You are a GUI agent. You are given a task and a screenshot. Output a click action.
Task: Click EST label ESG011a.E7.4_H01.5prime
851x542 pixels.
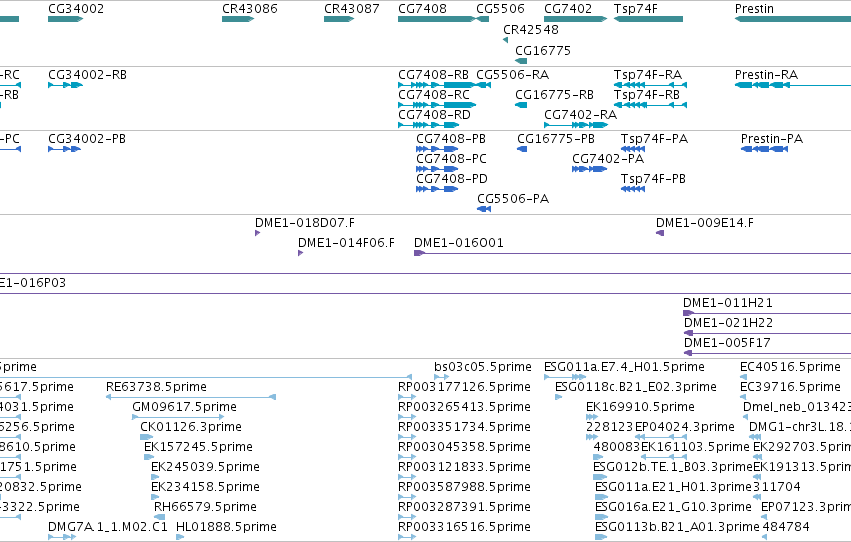625,367
